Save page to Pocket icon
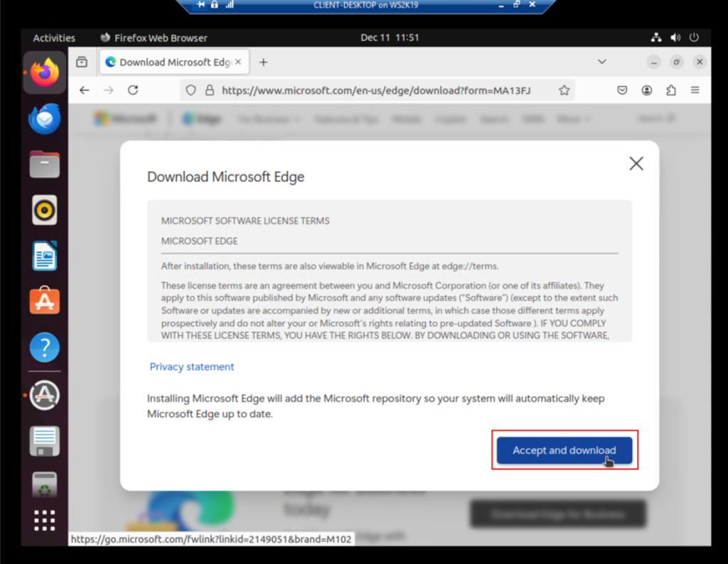728x564 pixels. point(622,90)
